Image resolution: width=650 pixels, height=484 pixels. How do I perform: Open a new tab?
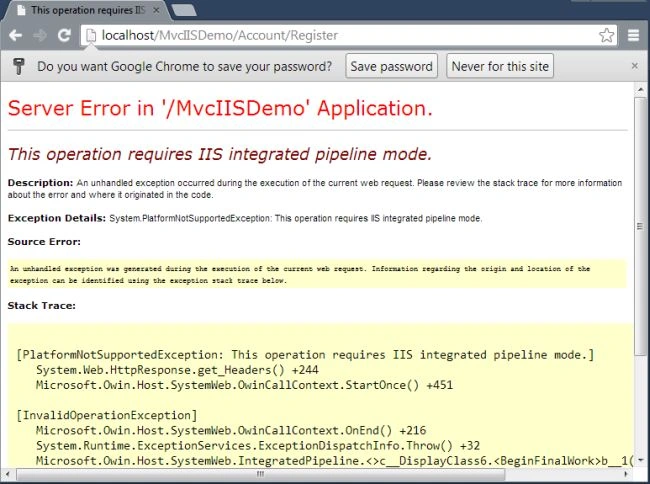184,10
